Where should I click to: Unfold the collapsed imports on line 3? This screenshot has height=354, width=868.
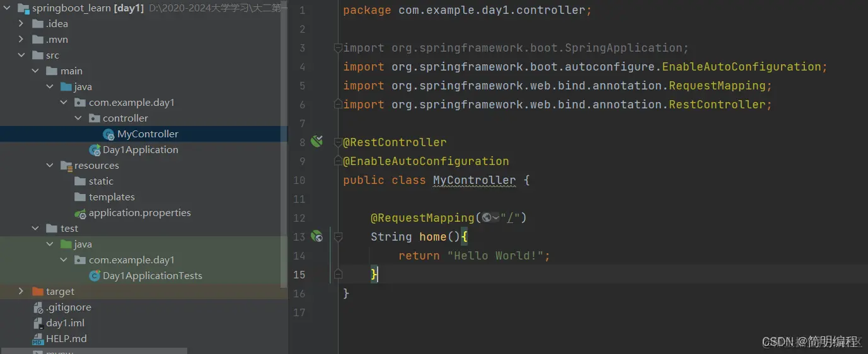pyautogui.click(x=339, y=48)
